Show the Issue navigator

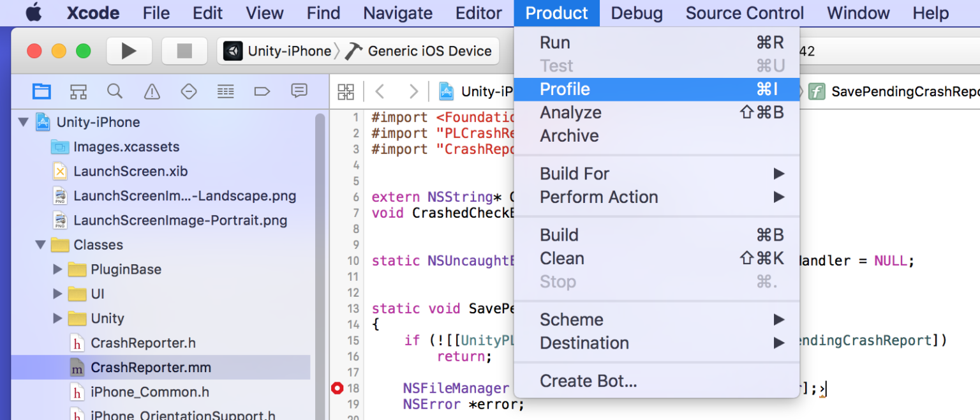pos(152,91)
